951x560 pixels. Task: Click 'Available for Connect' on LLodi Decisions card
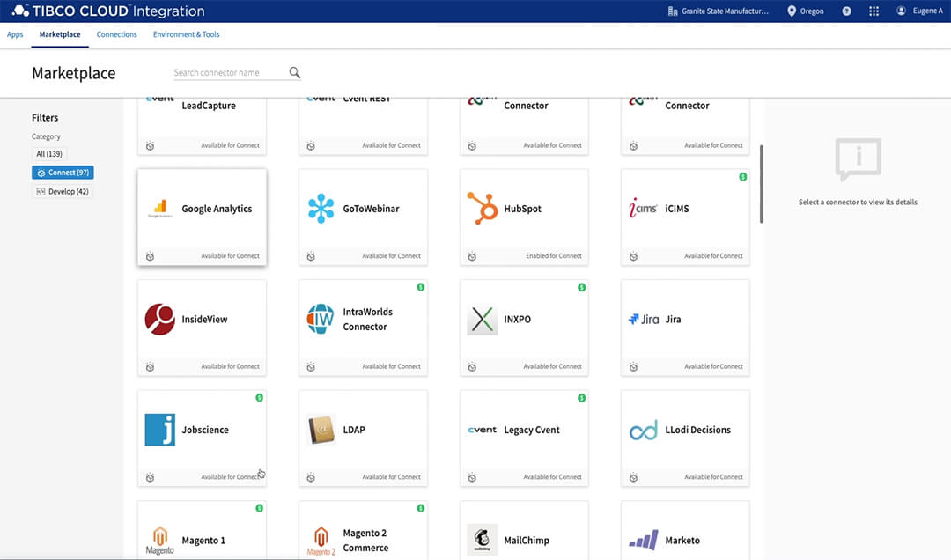pos(714,477)
